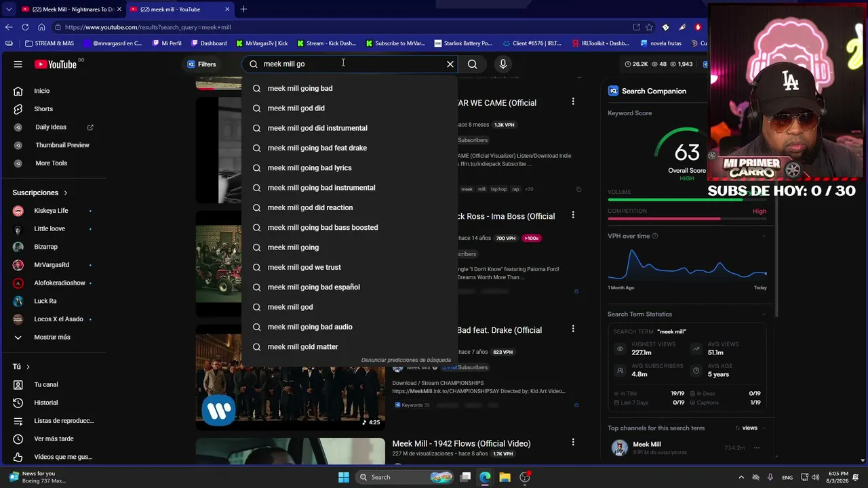Viewport: 868px width, 488px height.
Task: Show help for 'VPH over time'
Action: (655, 236)
